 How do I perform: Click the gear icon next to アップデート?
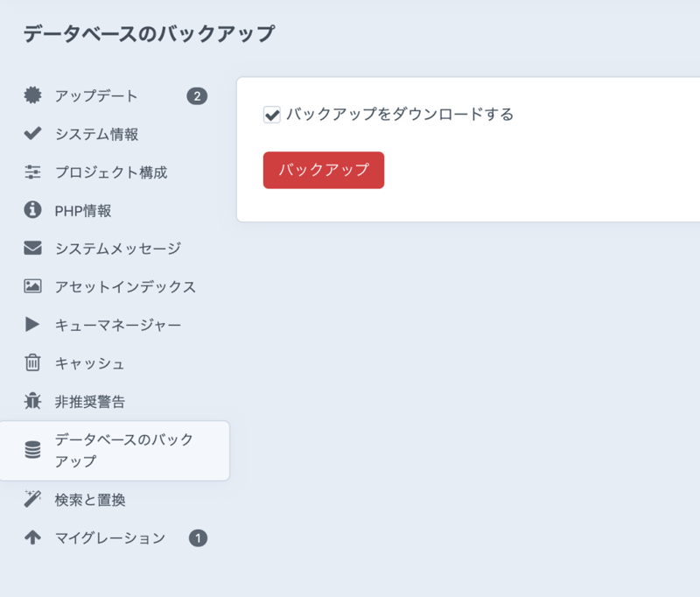tap(31, 96)
